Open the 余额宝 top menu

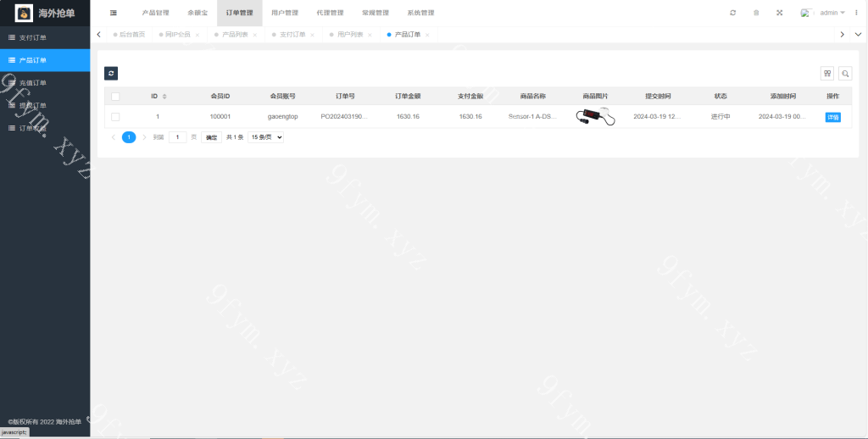pyautogui.click(x=198, y=13)
